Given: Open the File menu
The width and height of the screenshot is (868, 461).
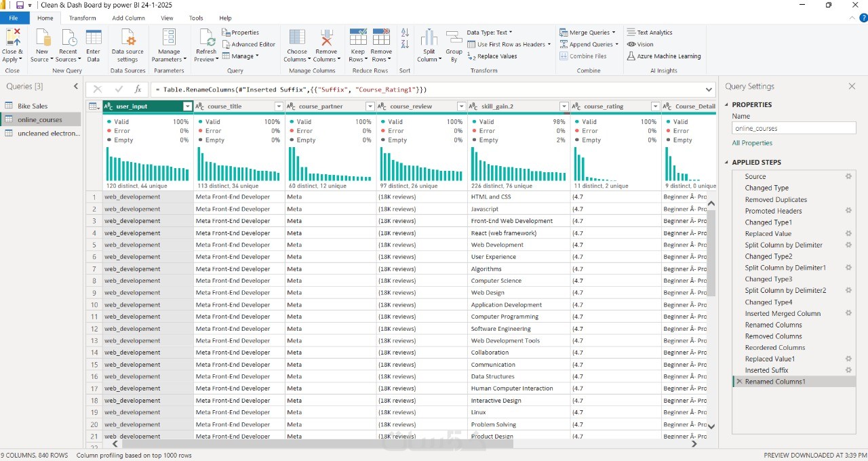Looking at the screenshot, I should pyautogui.click(x=14, y=18).
